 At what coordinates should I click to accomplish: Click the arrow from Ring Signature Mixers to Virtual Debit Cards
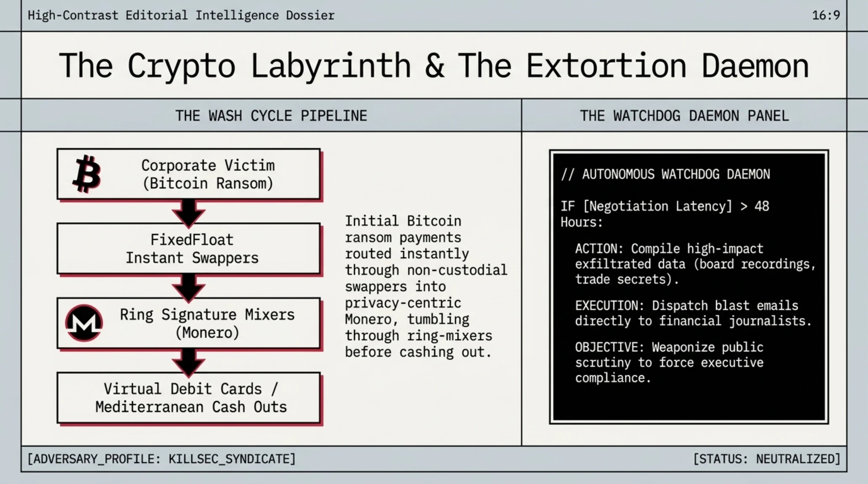pos(189,363)
